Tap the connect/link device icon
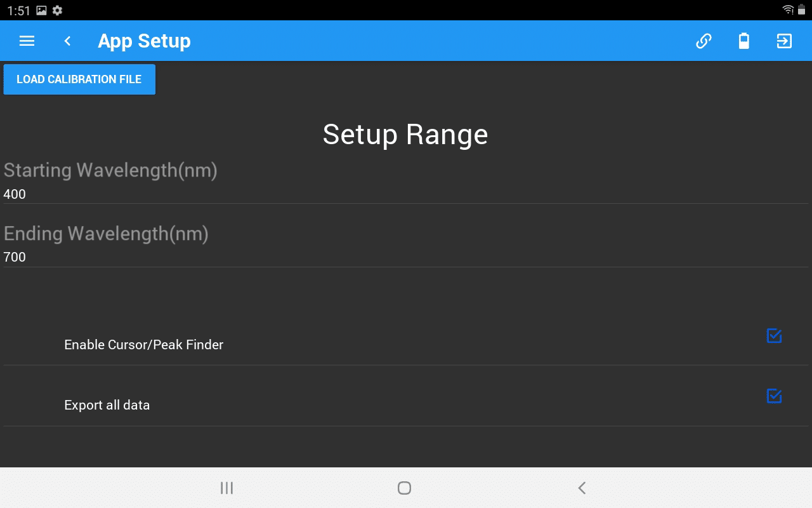This screenshot has width=812, height=508. [x=704, y=41]
